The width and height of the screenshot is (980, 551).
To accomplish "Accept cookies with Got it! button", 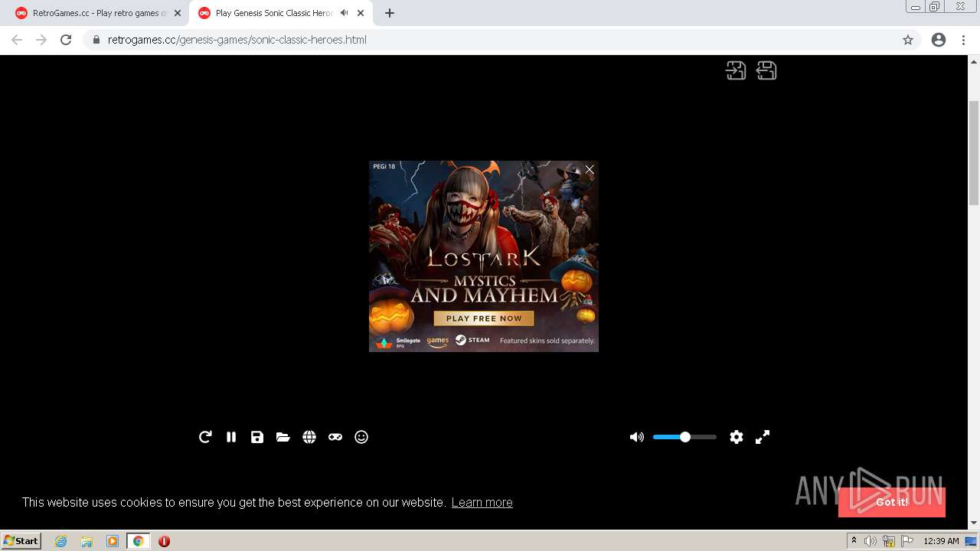I will point(892,502).
